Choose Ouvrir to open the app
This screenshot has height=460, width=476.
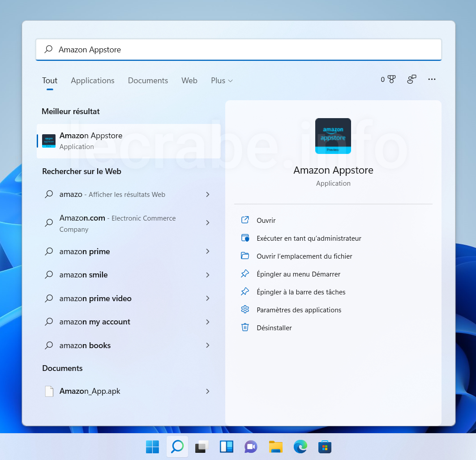click(x=266, y=220)
